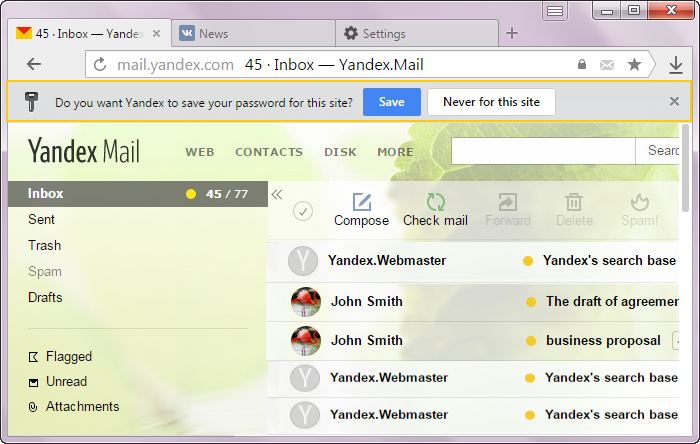
Task: Click the Attachments paperclip icon
Action: [x=33, y=407]
